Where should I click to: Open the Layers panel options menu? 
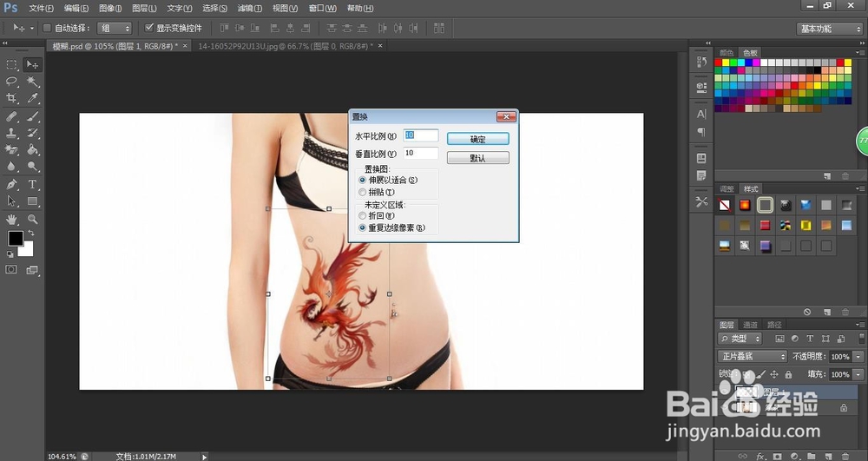point(861,325)
